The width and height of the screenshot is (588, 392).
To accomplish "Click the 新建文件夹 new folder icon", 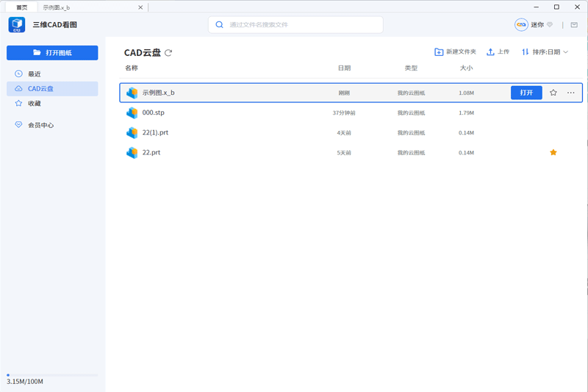I will (x=439, y=52).
